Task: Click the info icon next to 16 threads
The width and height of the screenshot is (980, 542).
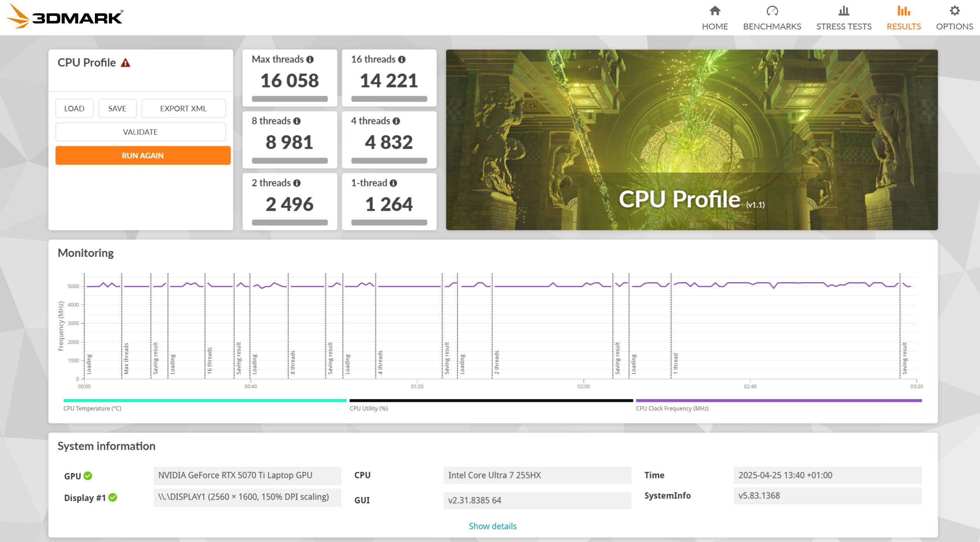Action: [x=402, y=60]
